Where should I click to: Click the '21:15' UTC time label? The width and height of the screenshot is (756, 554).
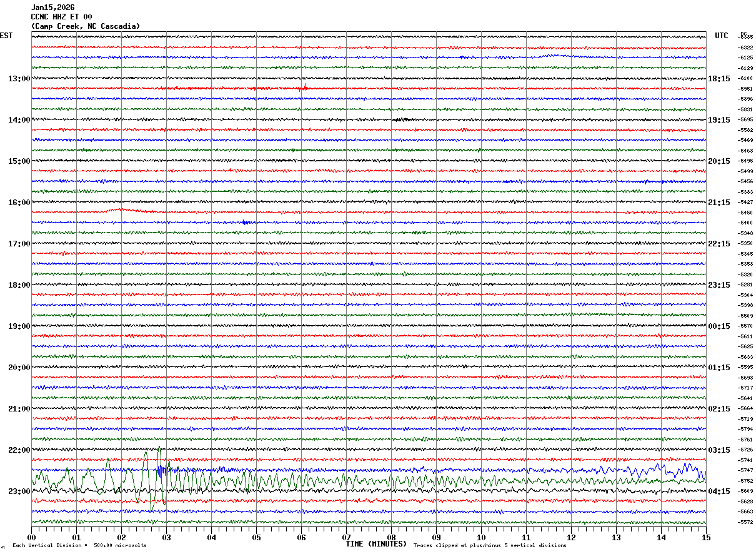click(719, 203)
